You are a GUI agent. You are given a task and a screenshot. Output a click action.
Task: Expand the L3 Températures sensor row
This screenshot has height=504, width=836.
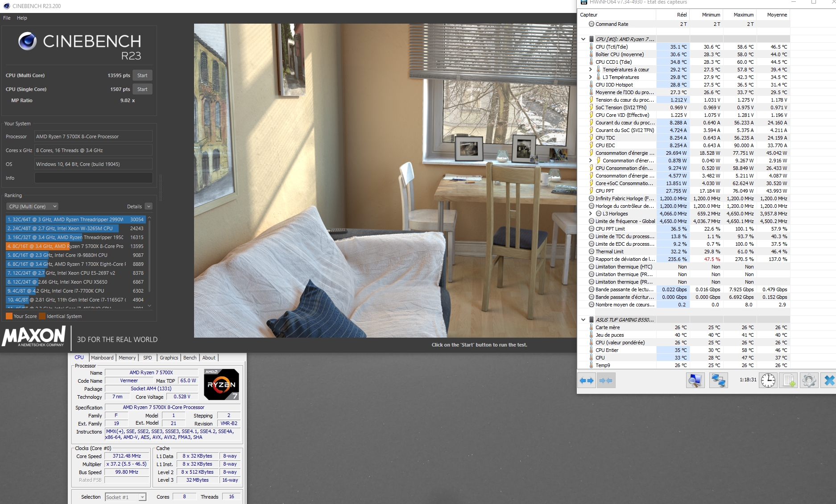click(591, 77)
